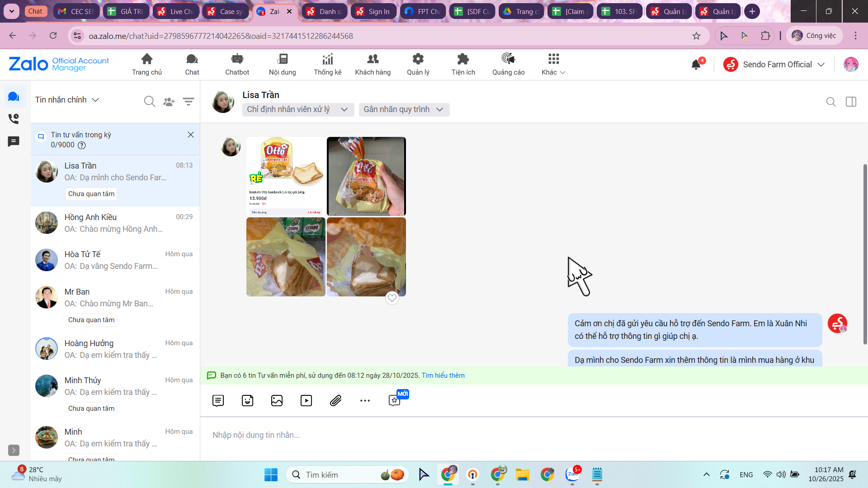Viewport: 868px width, 488px height.
Task: Expand the left sidebar arrow
Action: point(14,450)
